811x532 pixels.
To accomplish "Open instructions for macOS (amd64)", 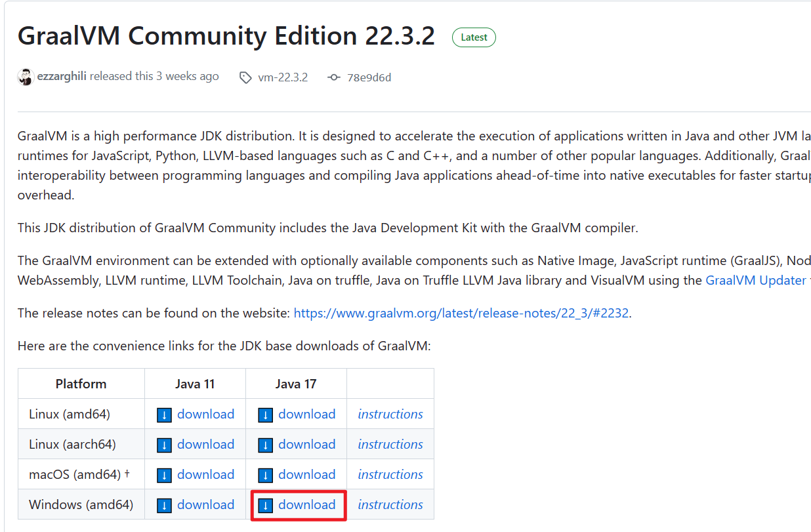I will click(390, 474).
